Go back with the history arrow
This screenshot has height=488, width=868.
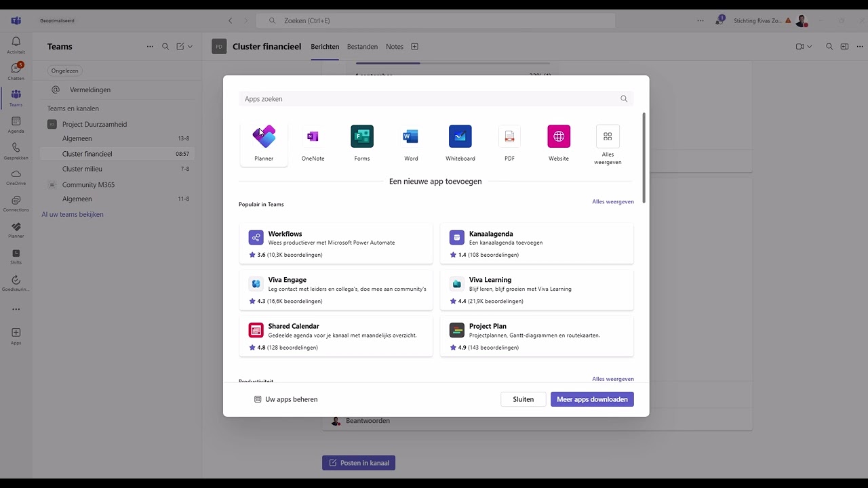coord(231,20)
